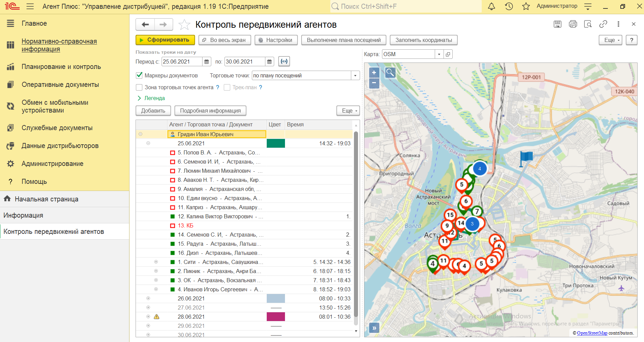Open history clock icon
The width and height of the screenshot is (644, 342).
pyautogui.click(x=509, y=6)
